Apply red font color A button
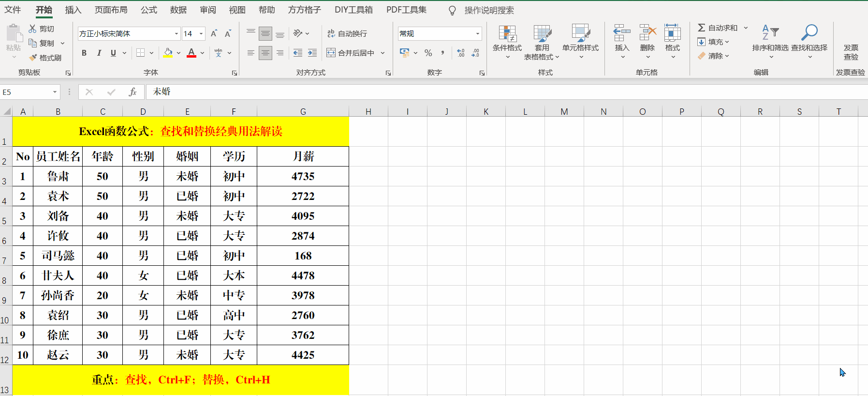The width and height of the screenshot is (868, 396). (x=191, y=53)
